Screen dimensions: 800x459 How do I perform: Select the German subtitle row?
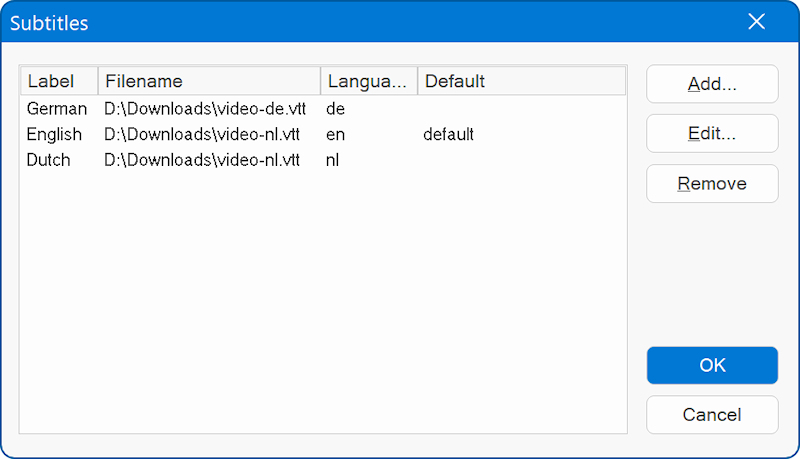pyautogui.click(x=57, y=108)
